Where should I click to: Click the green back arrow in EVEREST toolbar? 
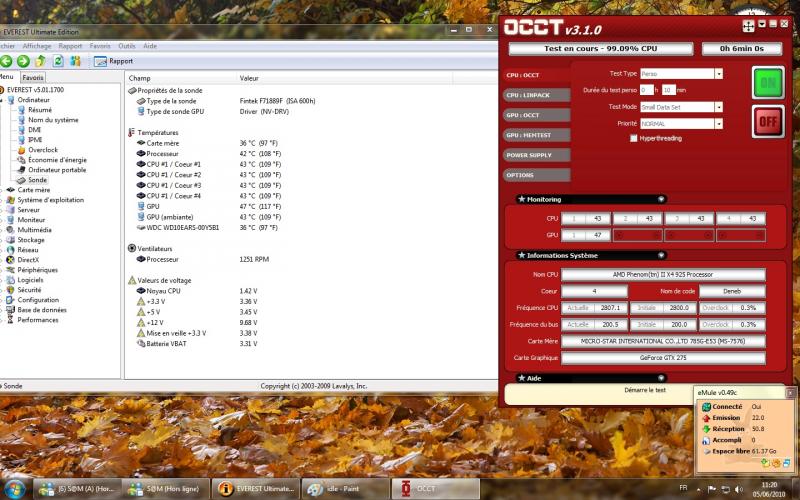[6, 61]
